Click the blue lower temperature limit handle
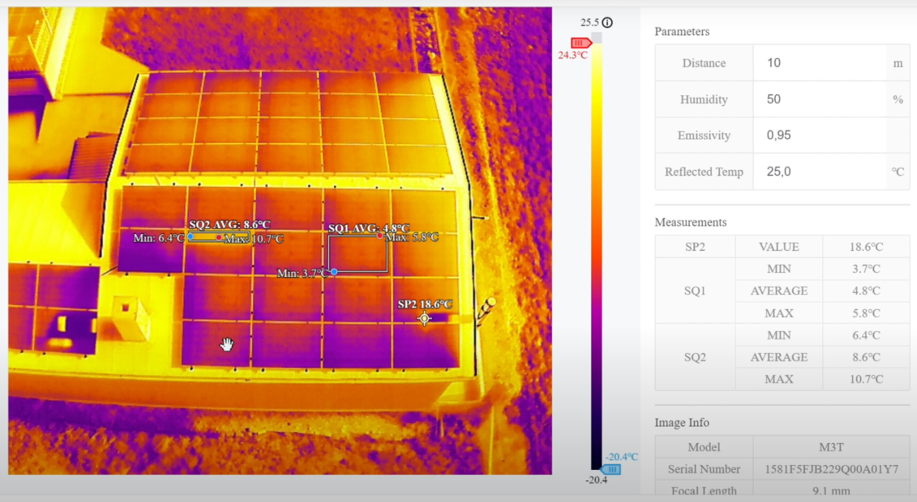The width and height of the screenshot is (917, 502). (x=611, y=468)
